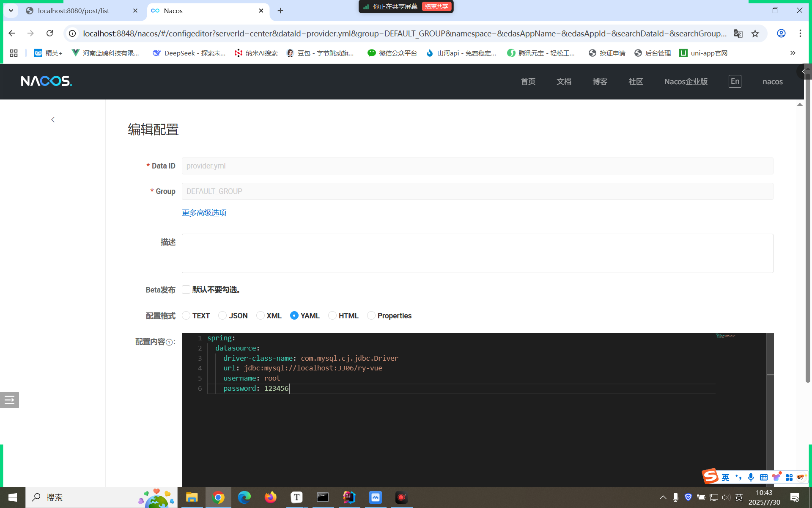Open Chrome from the taskbar
The image size is (812, 508).
[x=218, y=497]
